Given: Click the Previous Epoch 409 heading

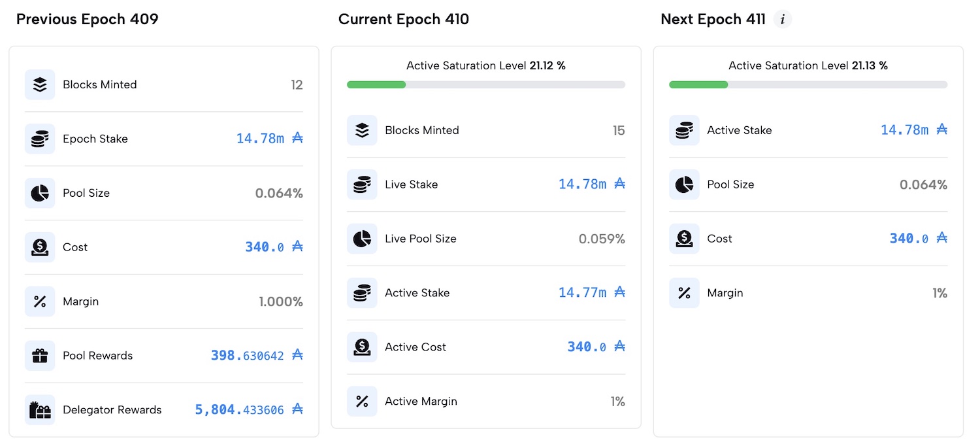Looking at the screenshot, I should (88, 20).
